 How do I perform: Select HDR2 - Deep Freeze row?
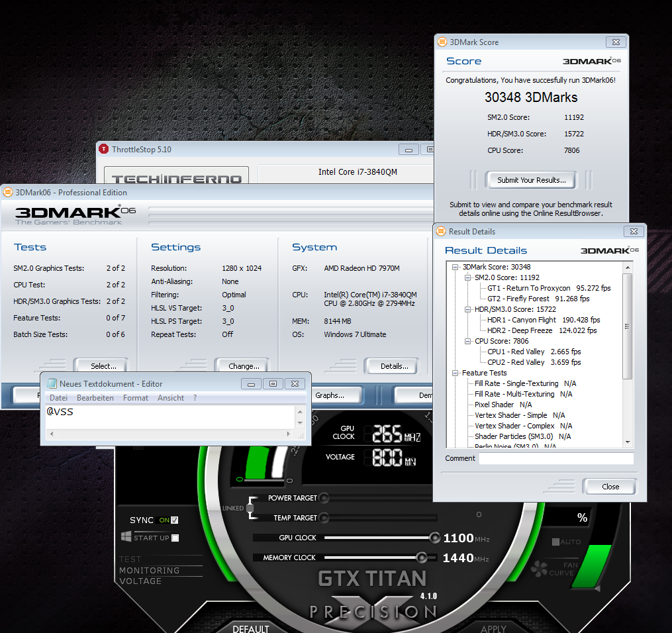(542, 330)
